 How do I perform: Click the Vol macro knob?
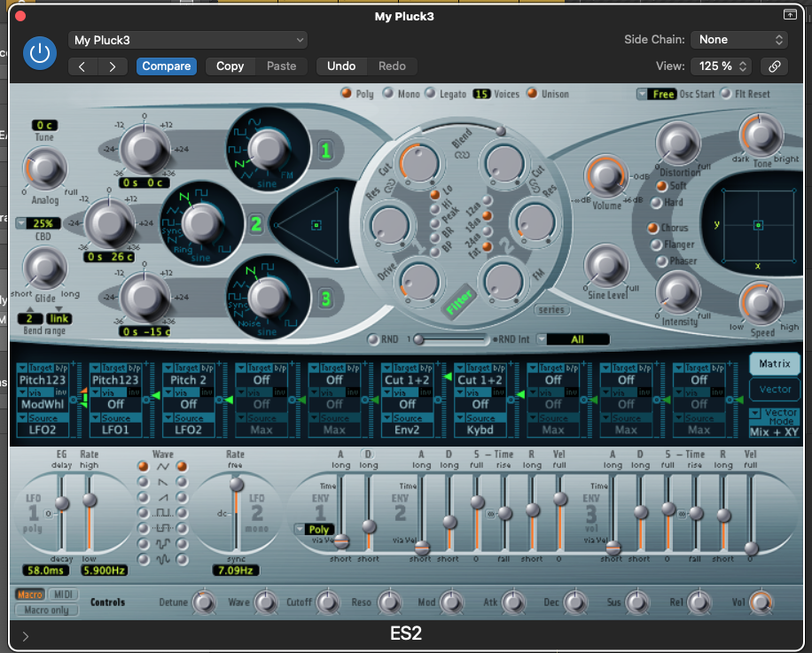click(761, 602)
